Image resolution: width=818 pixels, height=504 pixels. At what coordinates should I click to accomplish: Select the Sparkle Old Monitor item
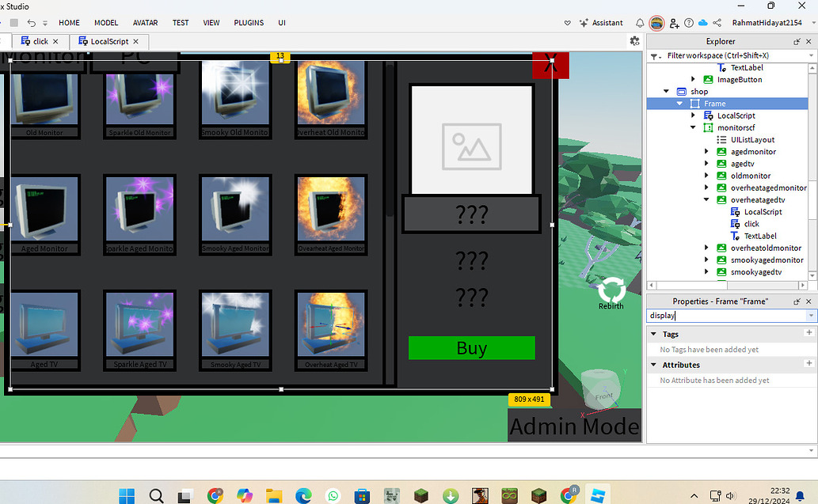[140, 100]
